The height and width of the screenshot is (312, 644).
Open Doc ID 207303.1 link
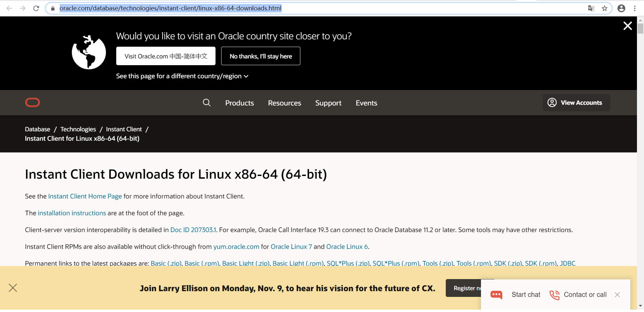(x=193, y=230)
